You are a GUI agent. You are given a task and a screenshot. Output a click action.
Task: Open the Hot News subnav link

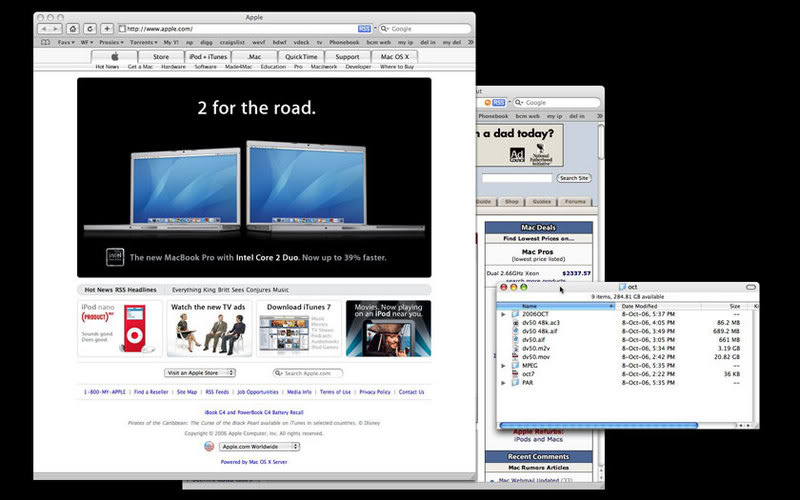tap(107, 67)
